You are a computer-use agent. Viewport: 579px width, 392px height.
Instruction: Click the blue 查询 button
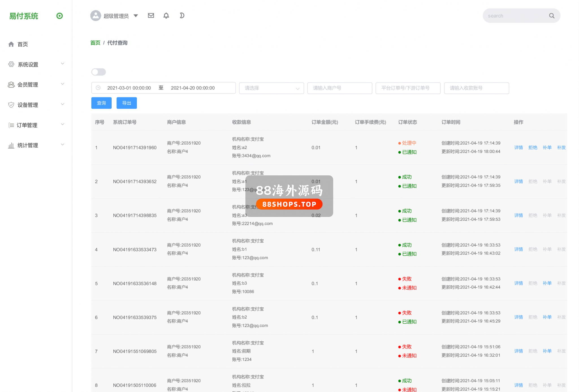(x=101, y=103)
